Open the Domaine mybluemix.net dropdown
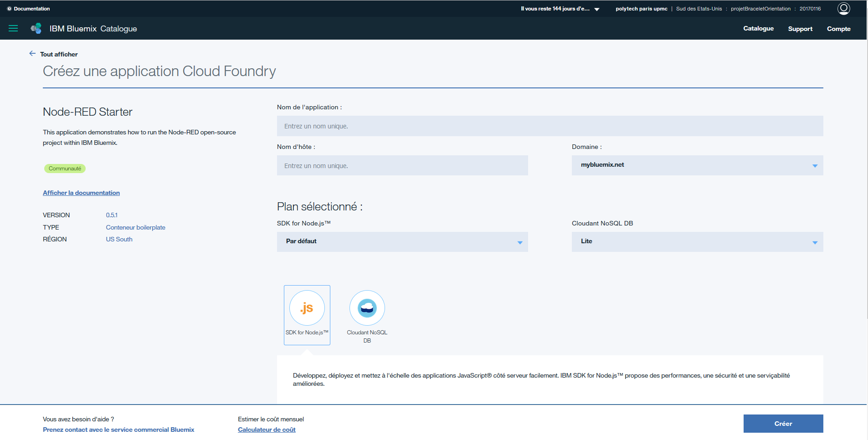The width and height of the screenshot is (868, 440). (697, 165)
